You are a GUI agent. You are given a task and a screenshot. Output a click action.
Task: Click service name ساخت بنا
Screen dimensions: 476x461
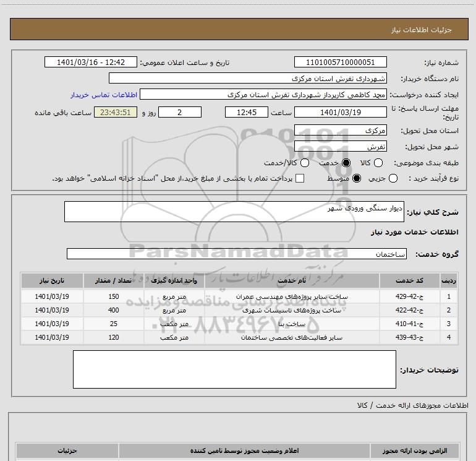292,324
